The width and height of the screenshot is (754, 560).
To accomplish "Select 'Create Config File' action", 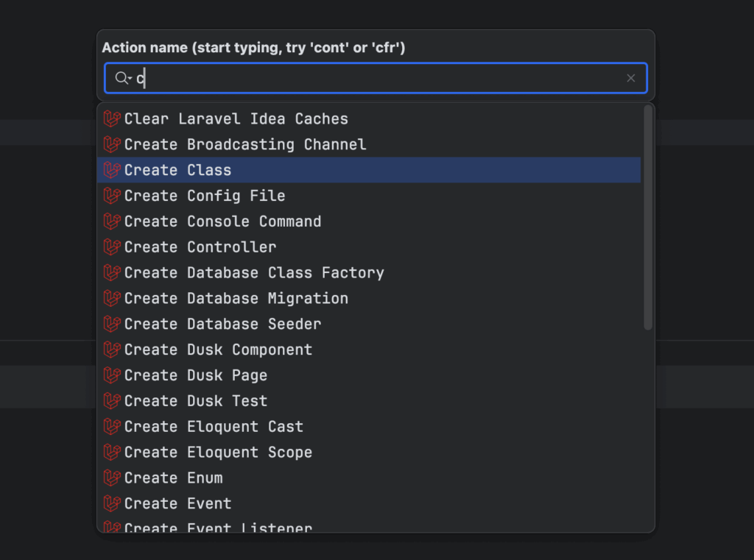I will (369, 196).
